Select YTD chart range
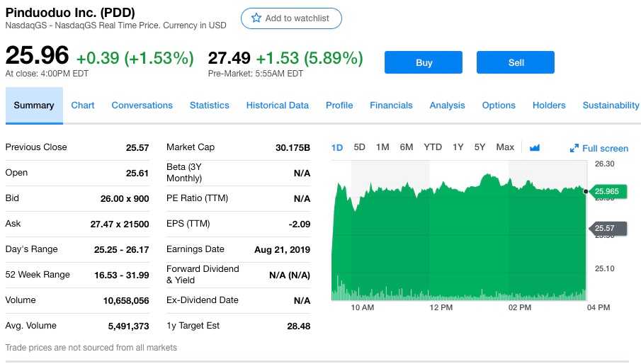The height and width of the screenshot is (364, 641). pyautogui.click(x=433, y=147)
